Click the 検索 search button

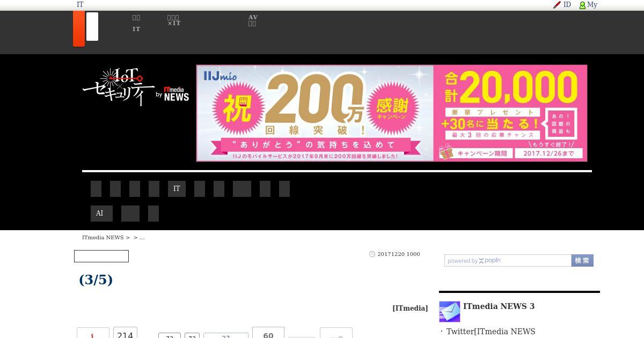point(582,260)
